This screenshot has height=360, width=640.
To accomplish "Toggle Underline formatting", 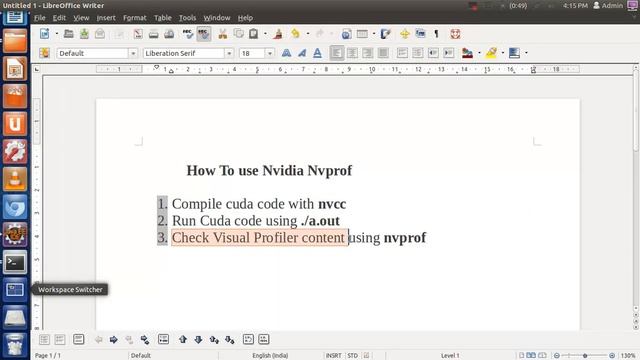I will (318, 53).
